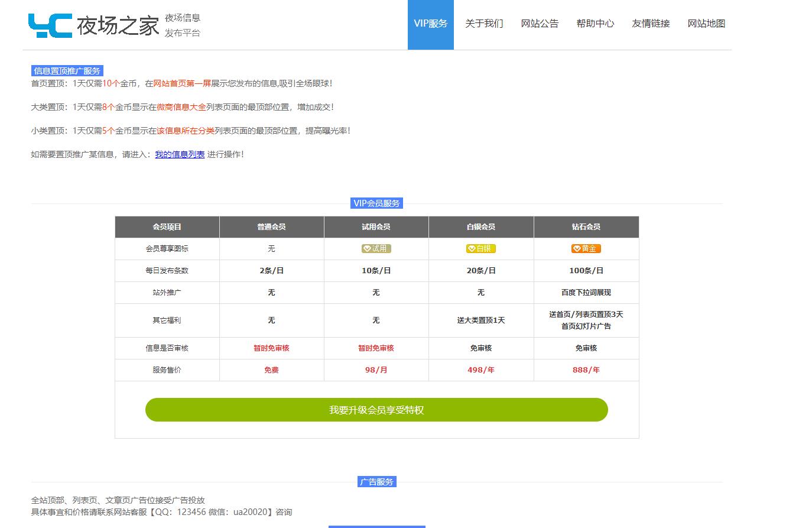The height and width of the screenshot is (528, 812).
Task: Open the VIP服务 tab
Action: click(x=430, y=24)
